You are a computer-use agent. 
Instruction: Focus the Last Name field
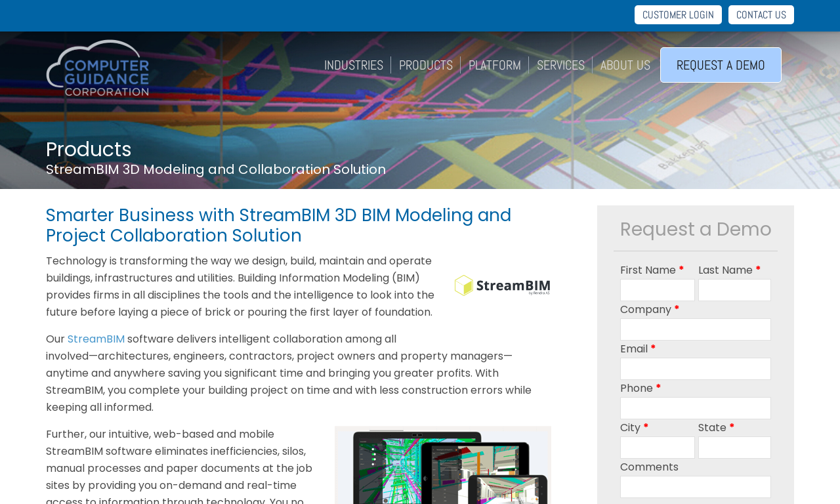734,290
